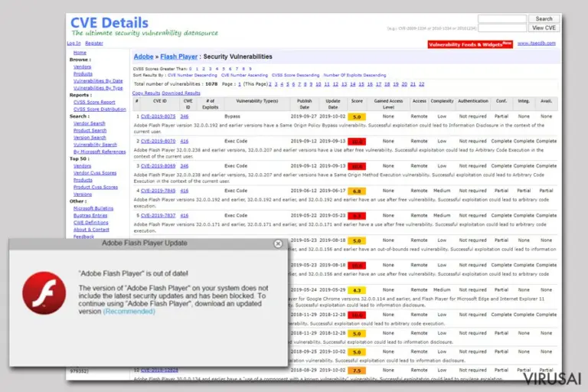Viewport: 588px width, 392px height.
Task: Click the CVE Details site title
Action: coord(109,22)
